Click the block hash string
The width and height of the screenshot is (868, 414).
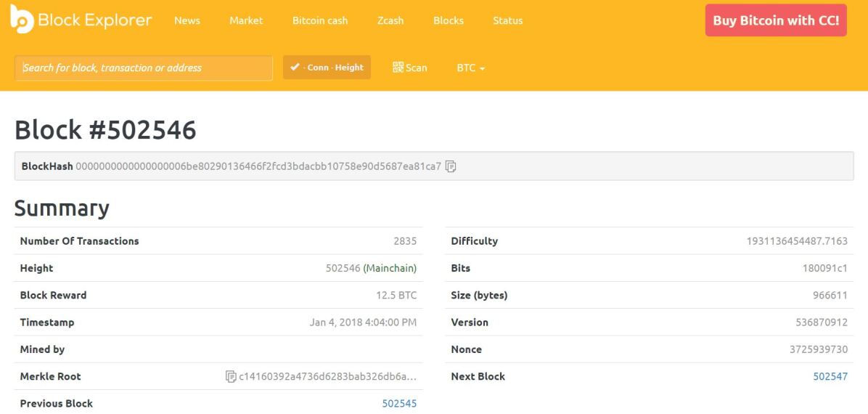point(258,166)
